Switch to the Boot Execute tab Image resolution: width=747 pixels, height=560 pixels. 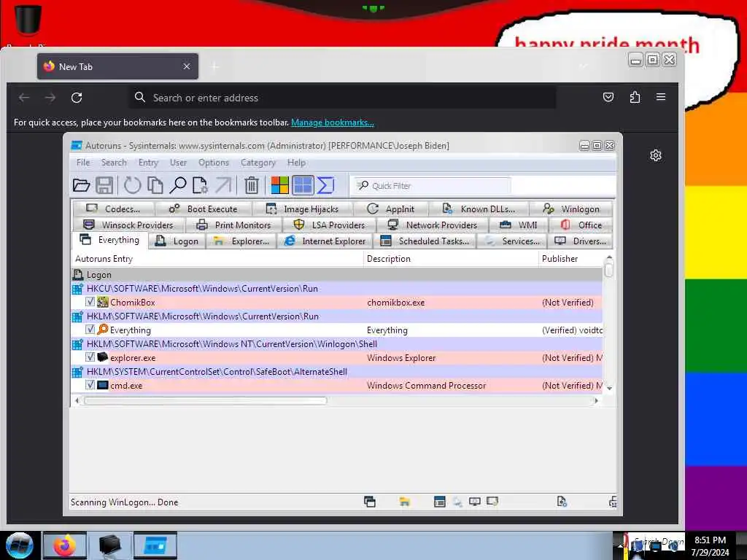click(x=203, y=209)
